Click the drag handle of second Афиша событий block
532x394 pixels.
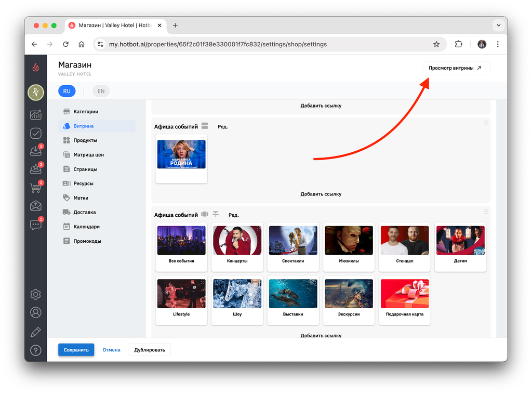[x=486, y=211]
